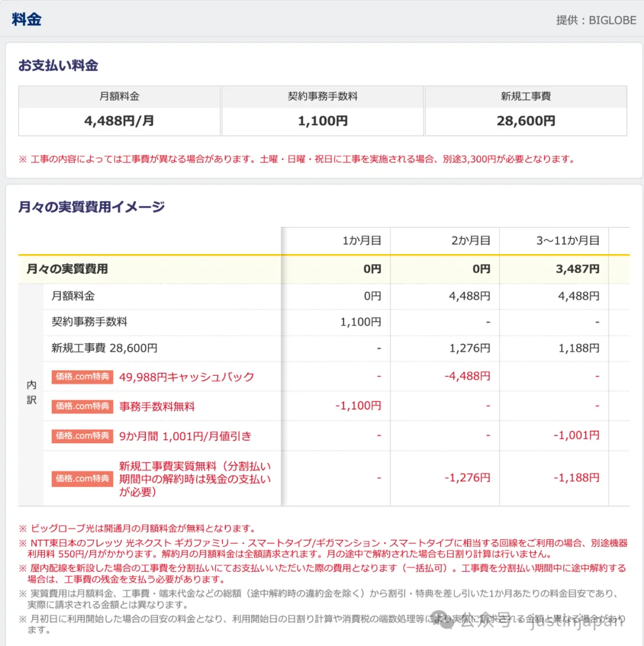Select 4,488円 in 月額料金 row, 3〜11か月目
The image size is (644, 646).
pyautogui.click(x=579, y=296)
